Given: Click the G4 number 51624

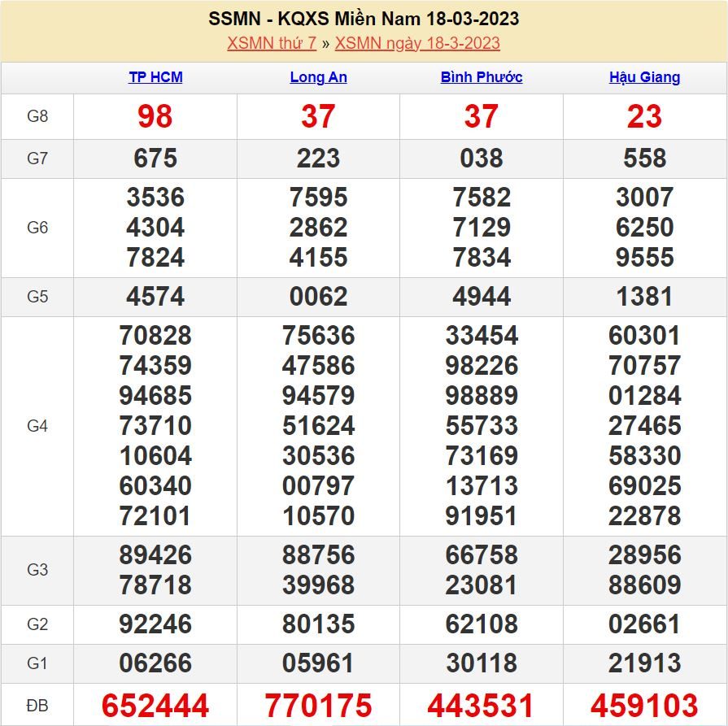Looking at the screenshot, I should pyautogui.click(x=319, y=426).
